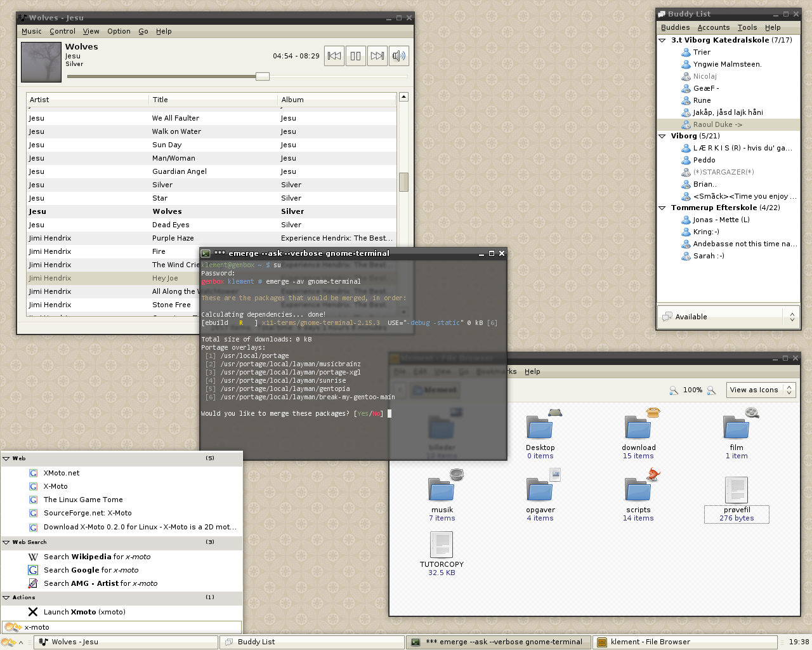Select the Guardian Angel track row
812x650 pixels.
(212, 171)
